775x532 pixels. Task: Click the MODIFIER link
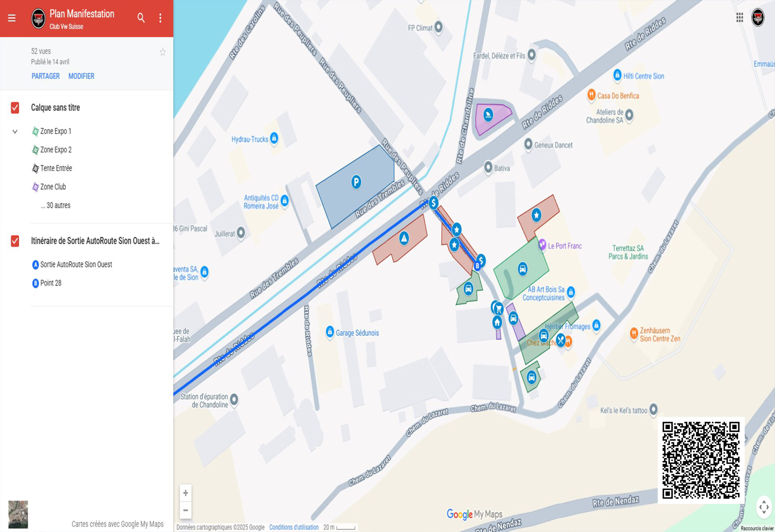click(81, 76)
